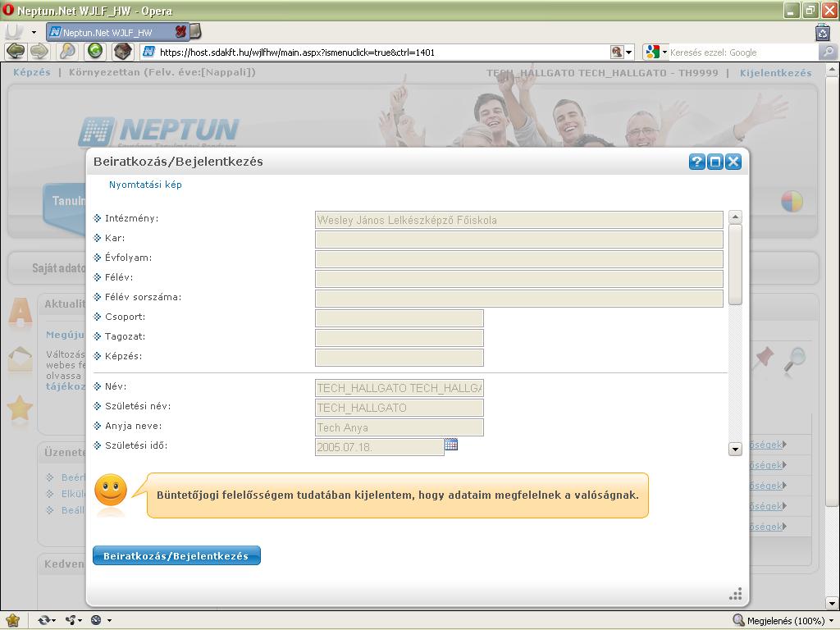Click dialog form scrollbar up arrow
This screenshot has width=840, height=630.
pyautogui.click(x=735, y=217)
